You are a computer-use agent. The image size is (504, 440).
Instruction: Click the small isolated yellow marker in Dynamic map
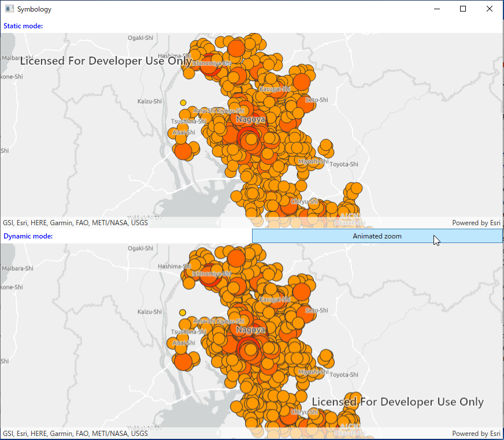tap(183, 312)
